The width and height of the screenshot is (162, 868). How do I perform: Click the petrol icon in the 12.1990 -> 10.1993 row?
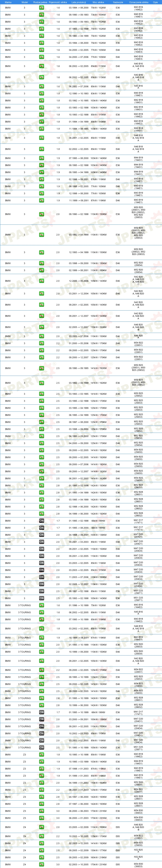point(41,94)
